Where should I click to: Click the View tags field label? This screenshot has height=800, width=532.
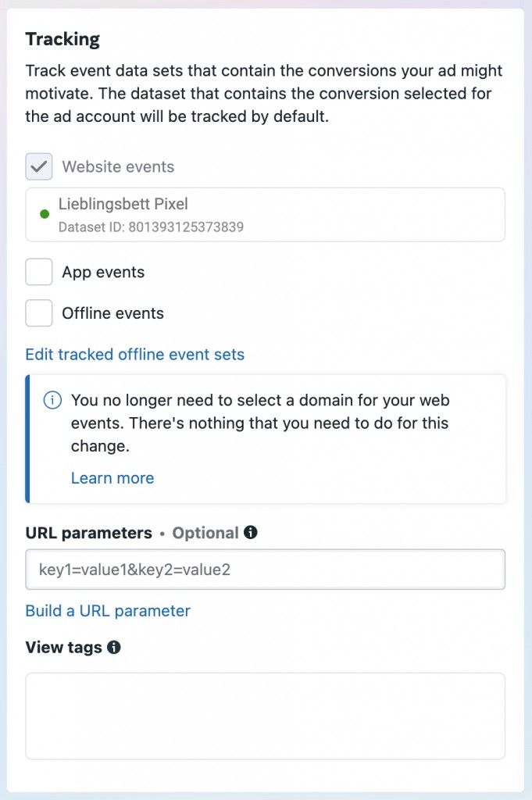click(x=63, y=648)
